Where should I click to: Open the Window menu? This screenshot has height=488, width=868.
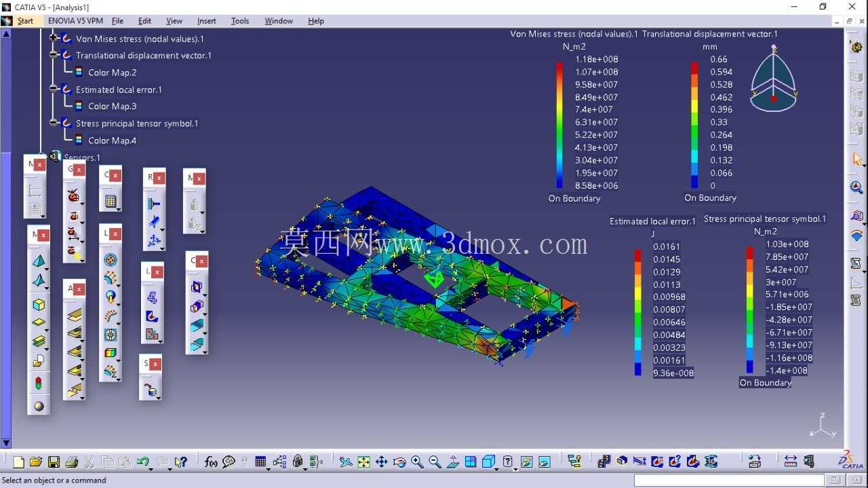click(279, 21)
